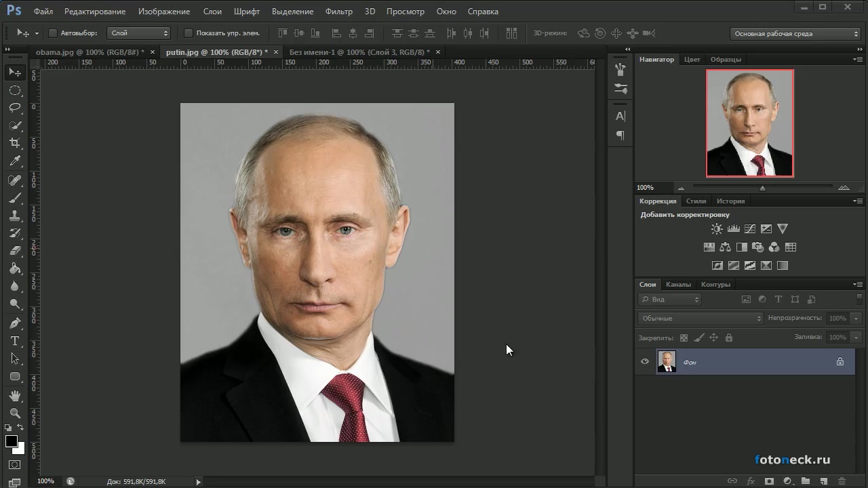Image resolution: width=868 pixels, height=488 pixels.
Task: Enable the Автовыбор checkbox
Action: [x=53, y=33]
